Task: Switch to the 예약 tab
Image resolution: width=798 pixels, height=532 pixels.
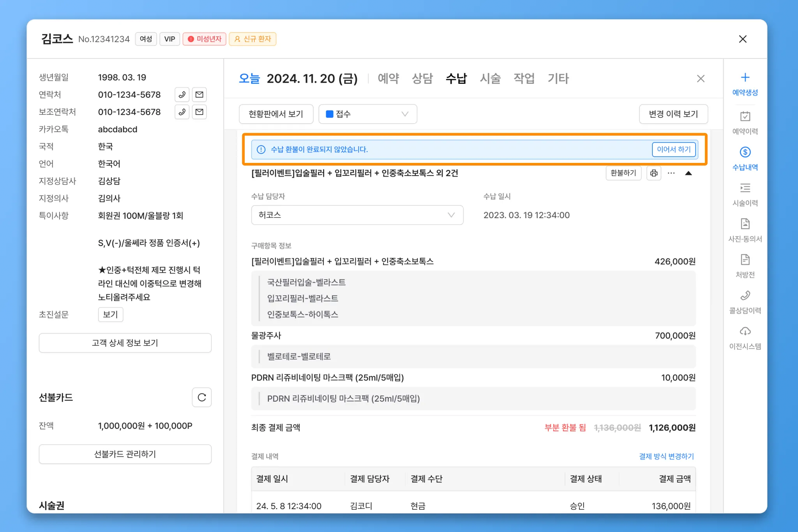Action: [x=388, y=79]
